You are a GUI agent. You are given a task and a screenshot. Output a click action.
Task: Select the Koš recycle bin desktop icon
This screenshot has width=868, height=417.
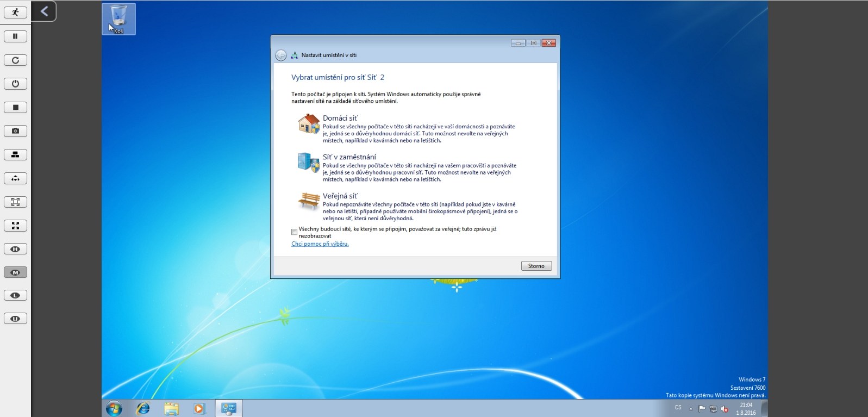(118, 19)
